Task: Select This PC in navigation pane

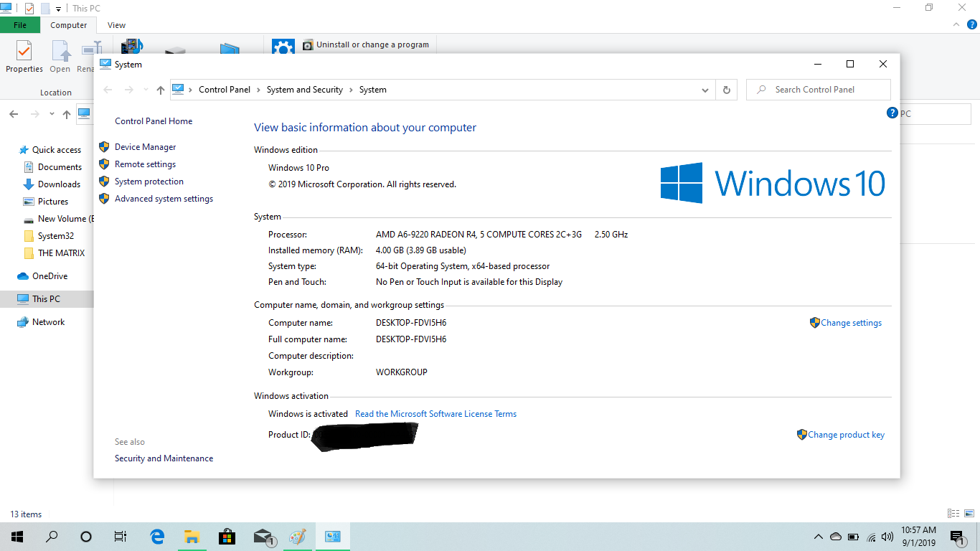Action: click(46, 299)
